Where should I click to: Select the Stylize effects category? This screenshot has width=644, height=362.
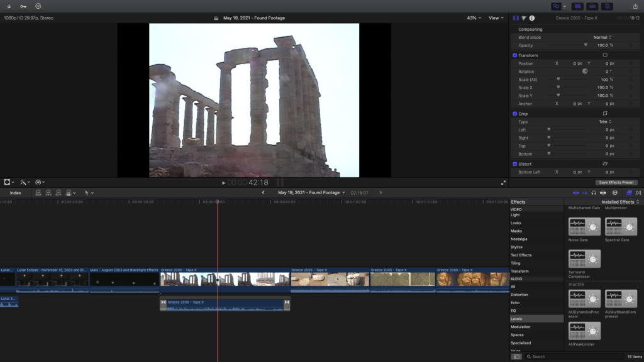(517, 247)
